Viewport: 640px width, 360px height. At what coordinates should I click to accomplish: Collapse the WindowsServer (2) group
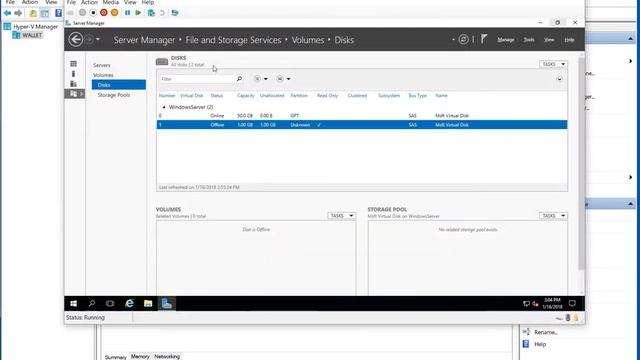[x=164, y=107]
